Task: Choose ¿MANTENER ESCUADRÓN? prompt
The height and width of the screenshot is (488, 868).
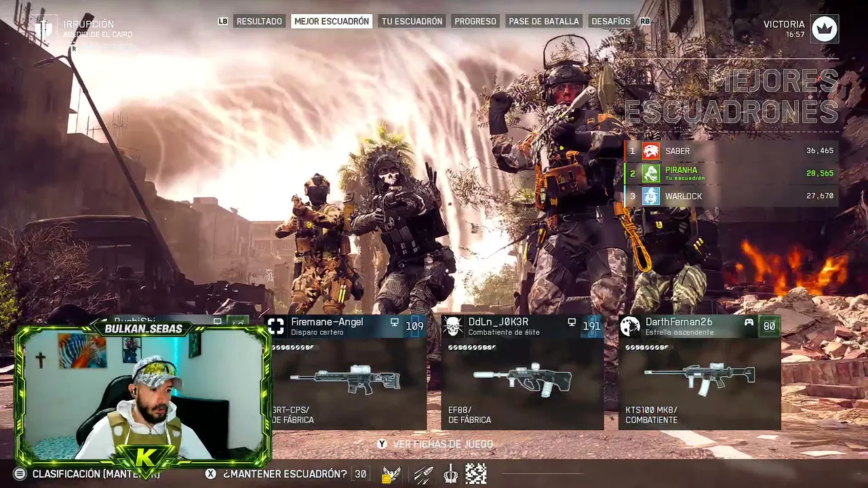Action: click(285, 474)
